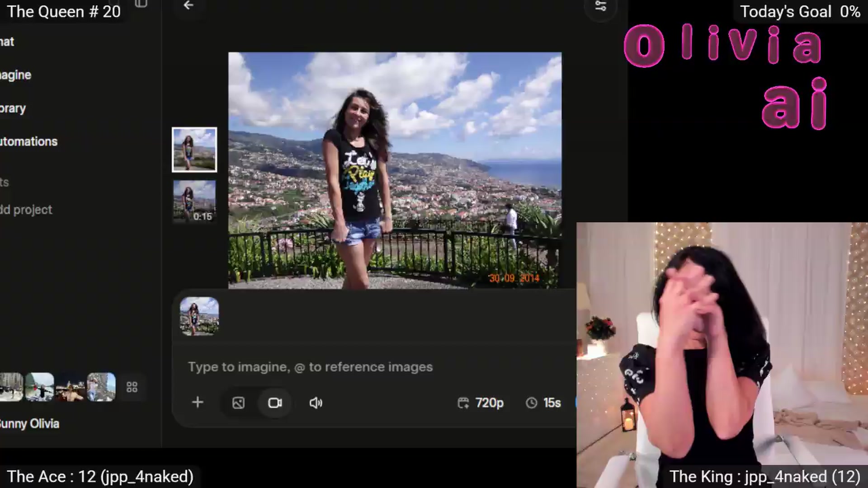The image size is (868, 488).
Task: Click 'The Ace : 12 (jpp_4naked)' text
Action: tap(100, 476)
